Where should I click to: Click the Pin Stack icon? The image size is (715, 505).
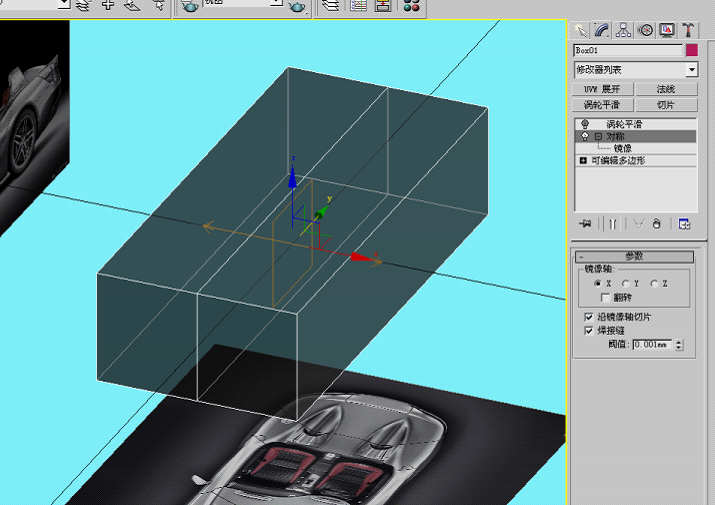point(585,224)
